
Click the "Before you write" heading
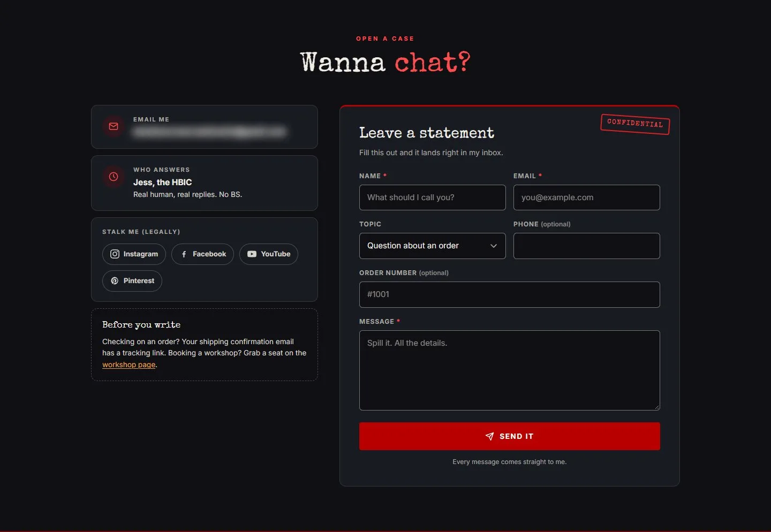(x=141, y=325)
